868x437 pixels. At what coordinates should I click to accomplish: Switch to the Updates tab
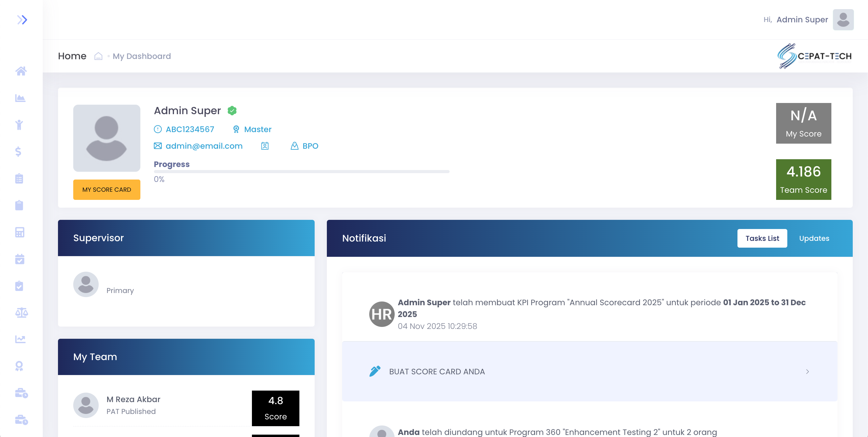point(814,238)
